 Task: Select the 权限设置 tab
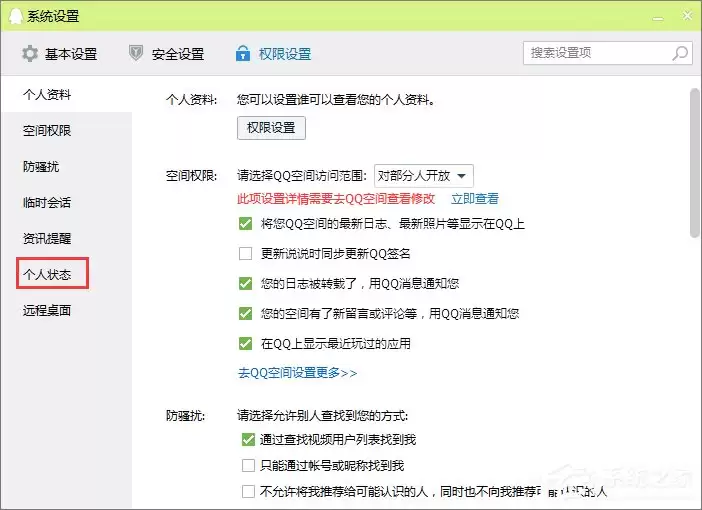click(274, 54)
